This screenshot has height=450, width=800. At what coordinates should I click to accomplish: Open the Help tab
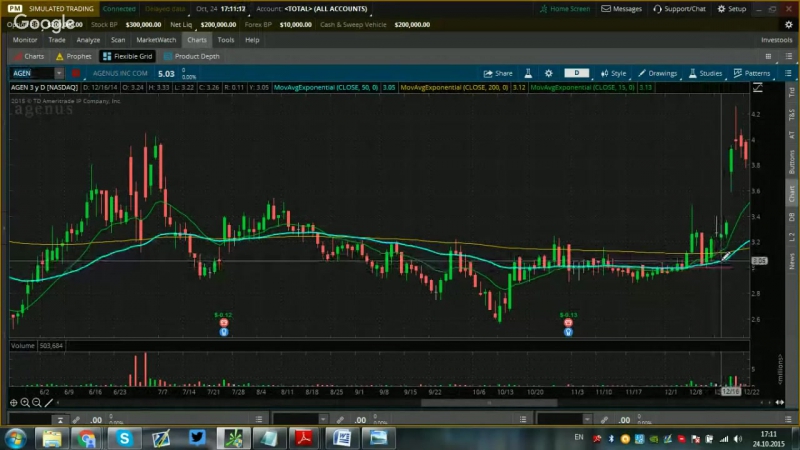pyautogui.click(x=252, y=40)
